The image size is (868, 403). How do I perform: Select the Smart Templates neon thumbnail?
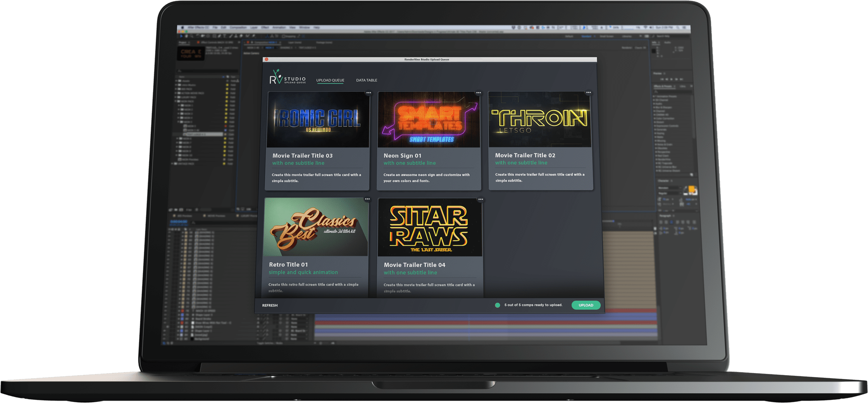coord(429,120)
